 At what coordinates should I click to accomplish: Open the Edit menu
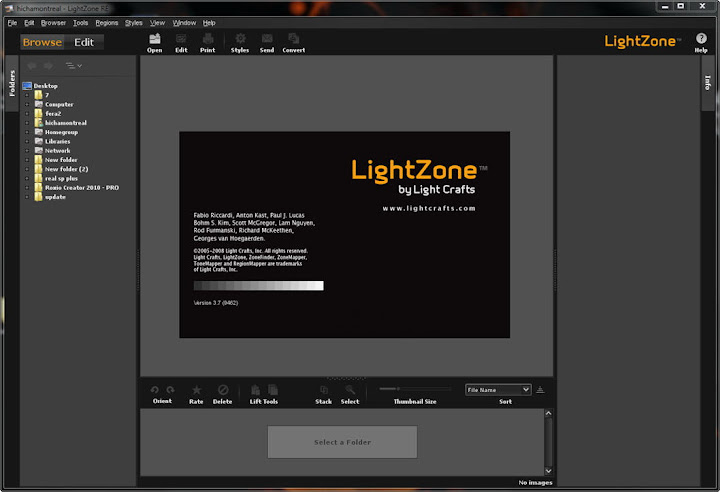[29, 23]
